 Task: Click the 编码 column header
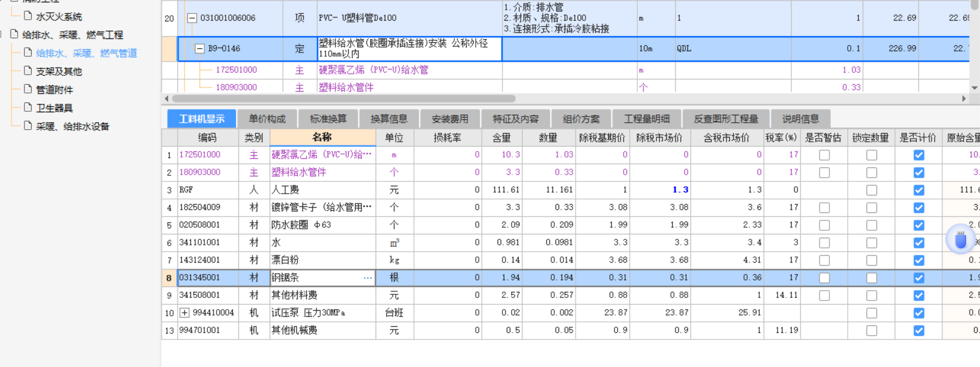pyautogui.click(x=207, y=137)
